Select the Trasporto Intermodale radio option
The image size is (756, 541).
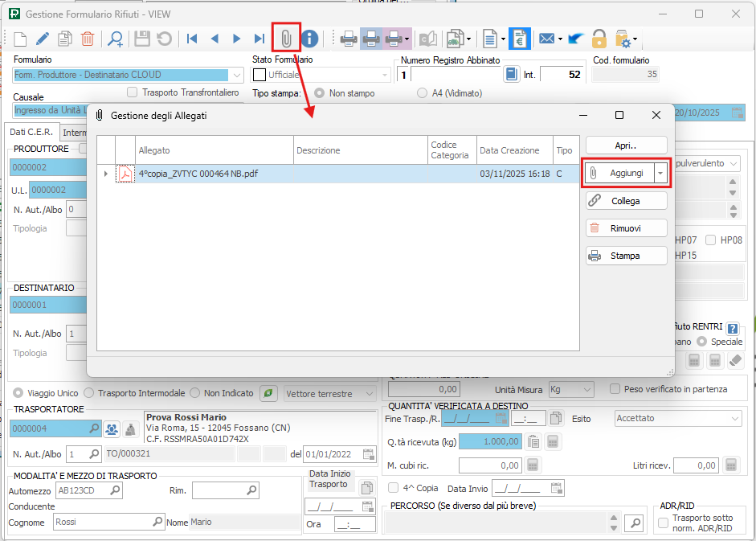(x=90, y=393)
